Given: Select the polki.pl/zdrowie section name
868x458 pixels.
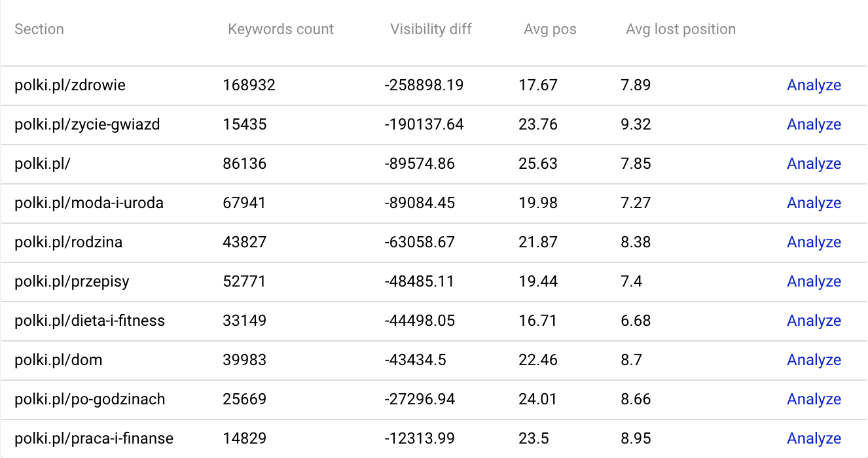Looking at the screenshot, I should pos(70,85).
